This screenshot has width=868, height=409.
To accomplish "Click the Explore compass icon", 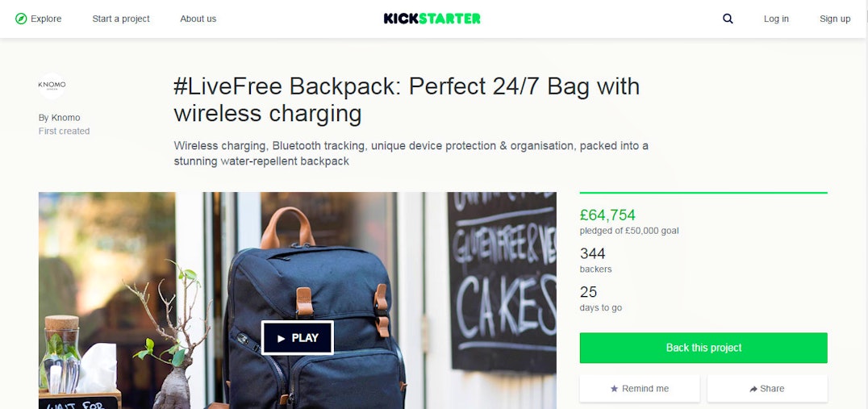I will click(x=21, y=19).
